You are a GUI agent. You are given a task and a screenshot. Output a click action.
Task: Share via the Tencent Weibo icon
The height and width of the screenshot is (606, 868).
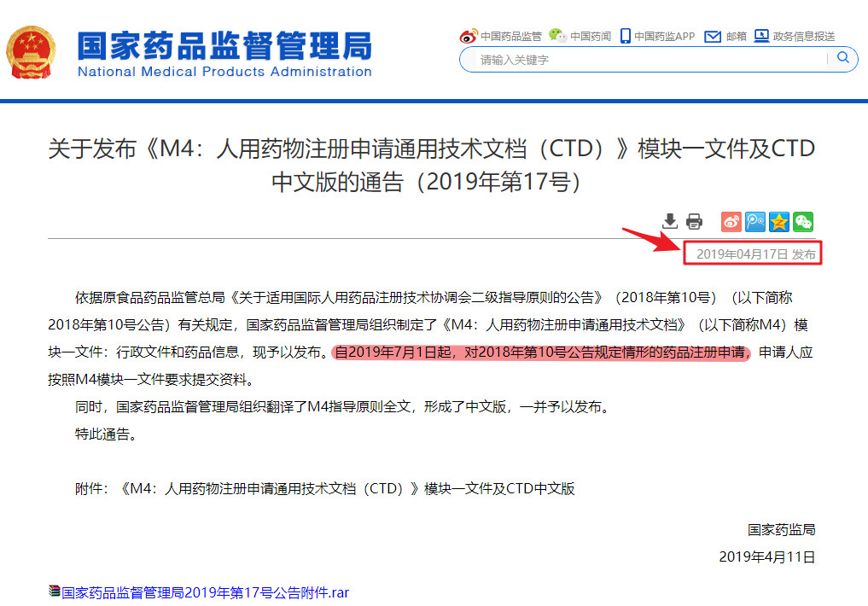[x=755, y=221]
